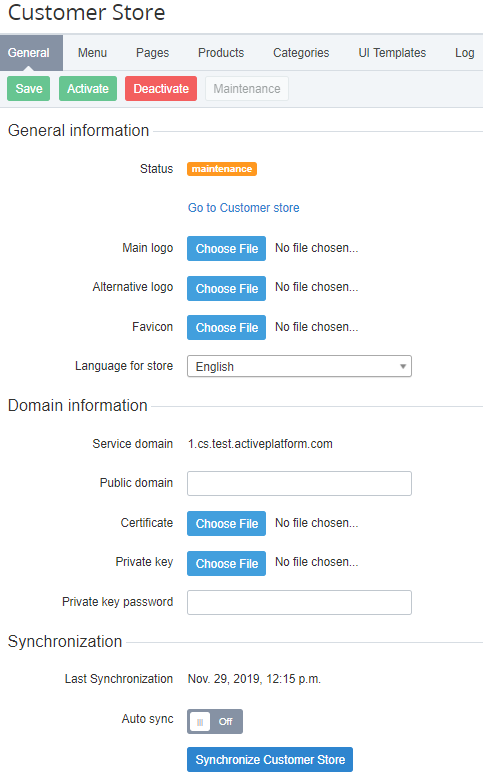This screenshot has width=483, height=776.
Task: Toggle the Auto sync switch
Action: 215,721
